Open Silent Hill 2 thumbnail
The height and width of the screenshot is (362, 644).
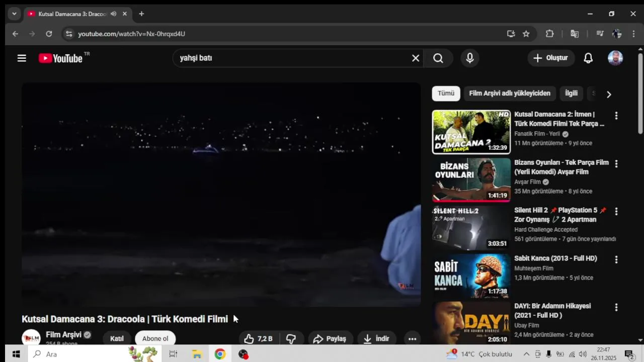pos(471,228)
